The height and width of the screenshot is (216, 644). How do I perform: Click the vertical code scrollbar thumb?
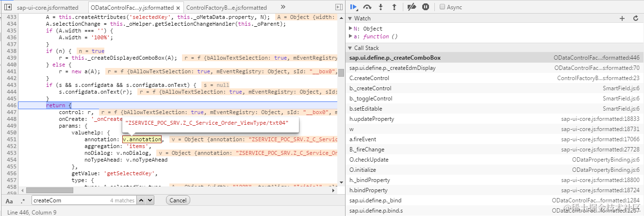341,72
